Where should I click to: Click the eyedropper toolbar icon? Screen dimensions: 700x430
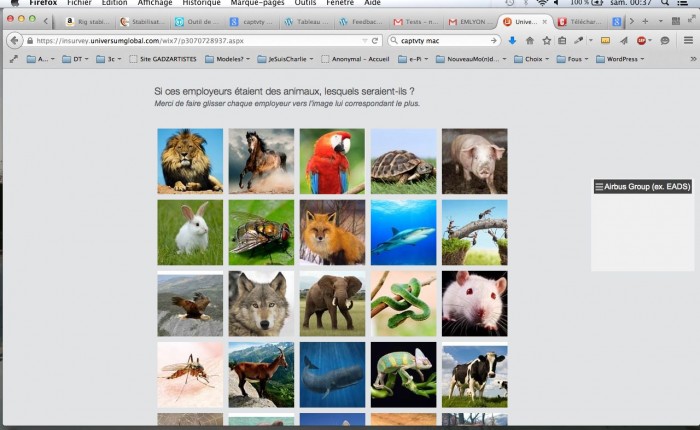pos(579,41)
